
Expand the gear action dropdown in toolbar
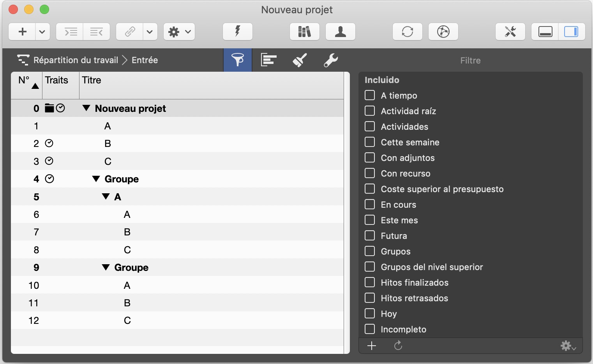(x=179, y=32)
